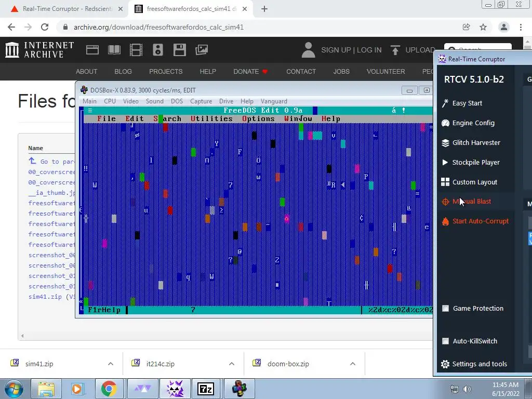This screenshot has height=399, width=532.
Task: Enable Game Protection checkbox
Action: click(445, 309)
